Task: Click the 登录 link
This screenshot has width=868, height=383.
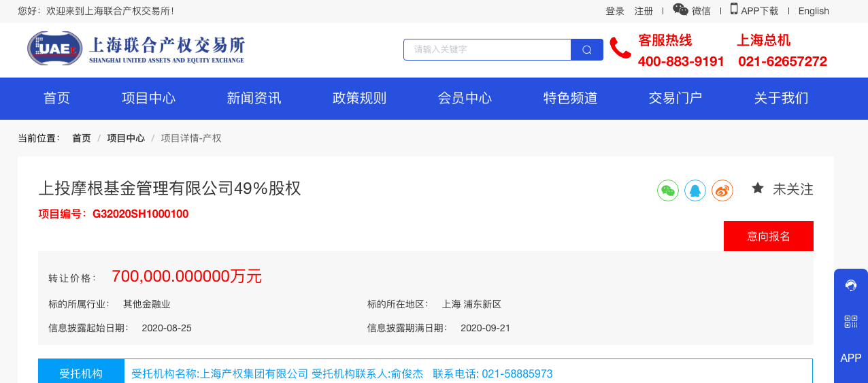Action: coord(615,11)
